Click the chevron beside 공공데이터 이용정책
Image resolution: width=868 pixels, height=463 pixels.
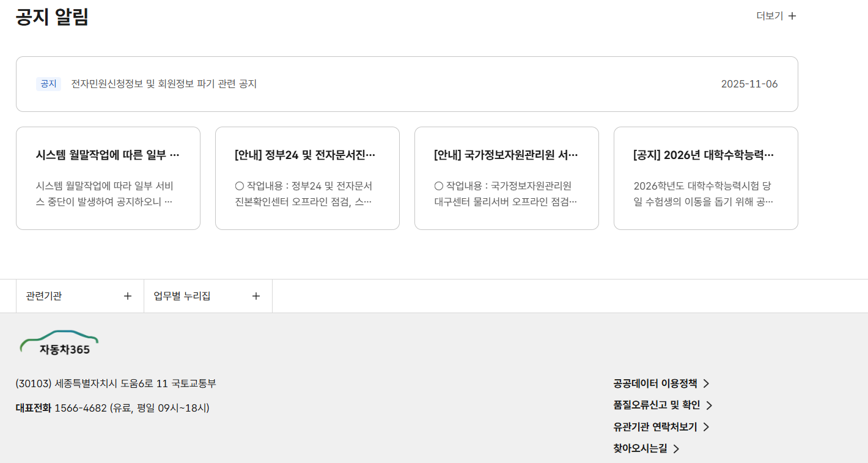707,383
